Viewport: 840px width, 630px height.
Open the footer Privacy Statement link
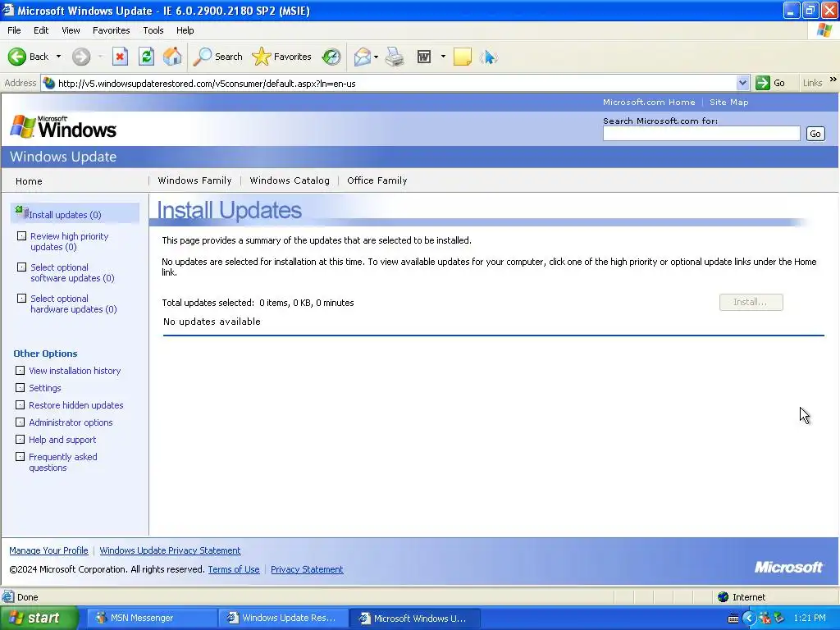[307, 569]
